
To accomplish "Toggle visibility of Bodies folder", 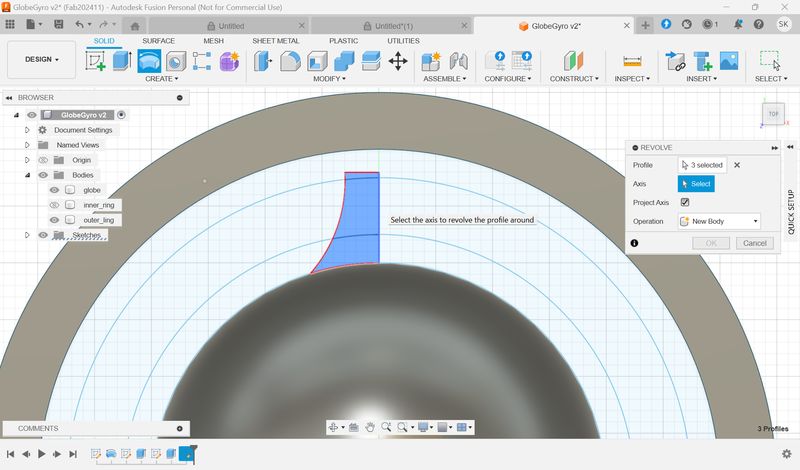I will [43, 175].
